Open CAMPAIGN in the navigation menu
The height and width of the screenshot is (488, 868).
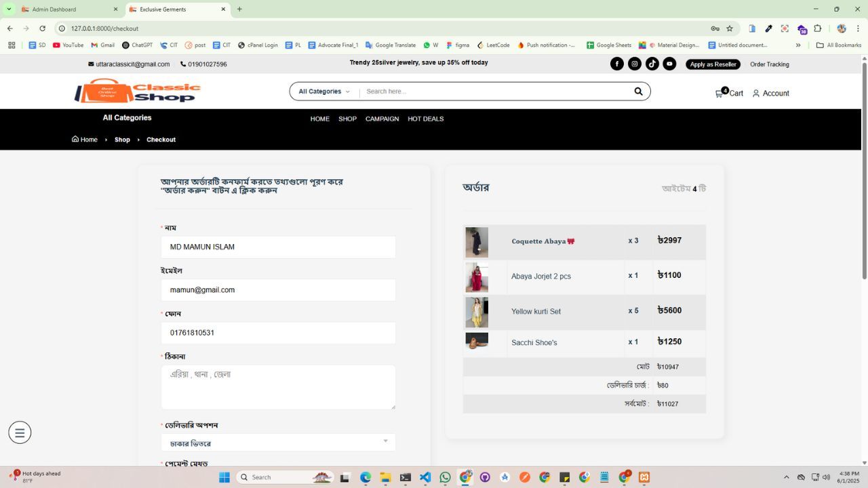(382, 119)
